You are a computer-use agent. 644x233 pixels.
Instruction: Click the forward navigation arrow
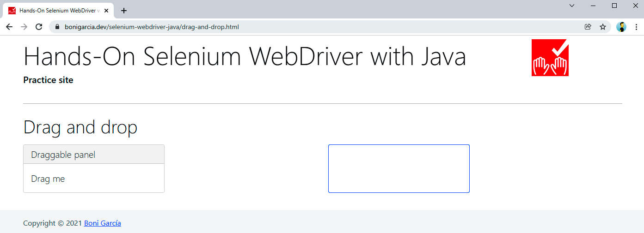(24, 27)
